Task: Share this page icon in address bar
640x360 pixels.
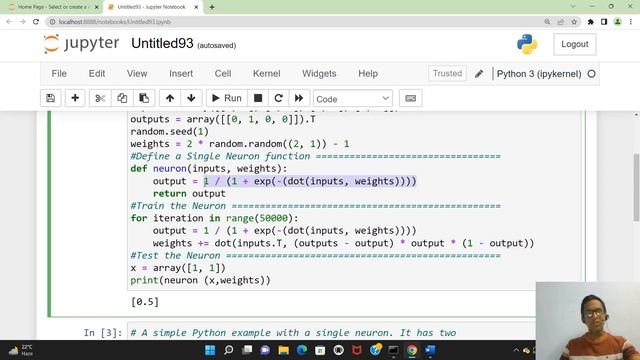Action: (x=561, y=22)
